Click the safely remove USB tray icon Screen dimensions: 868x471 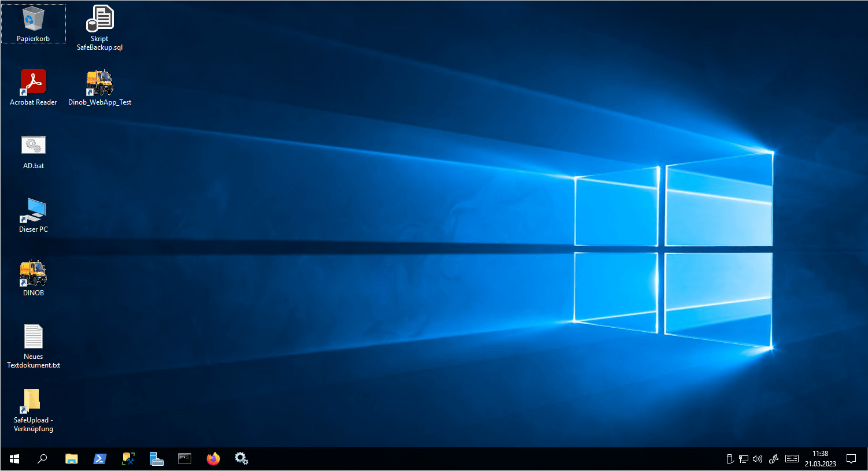(730, 459)
